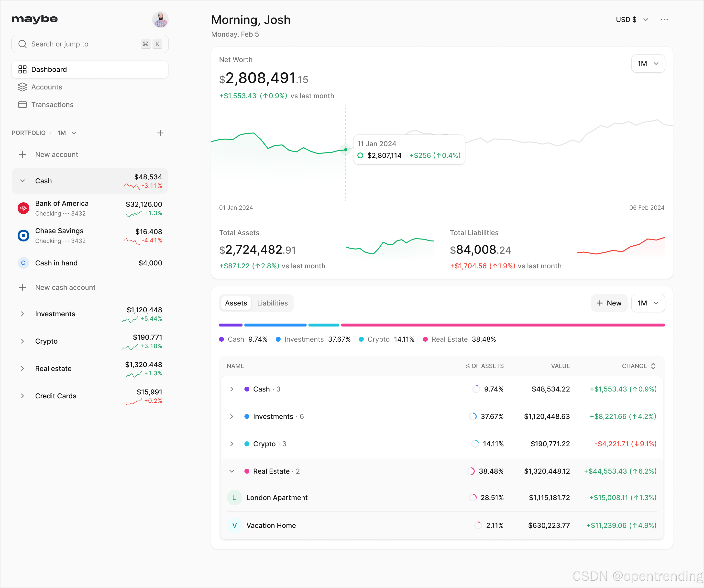The image size is (704, 588).
Task: Click the Accounts layers icon in sidebar
Action: (x=22, y=87)
